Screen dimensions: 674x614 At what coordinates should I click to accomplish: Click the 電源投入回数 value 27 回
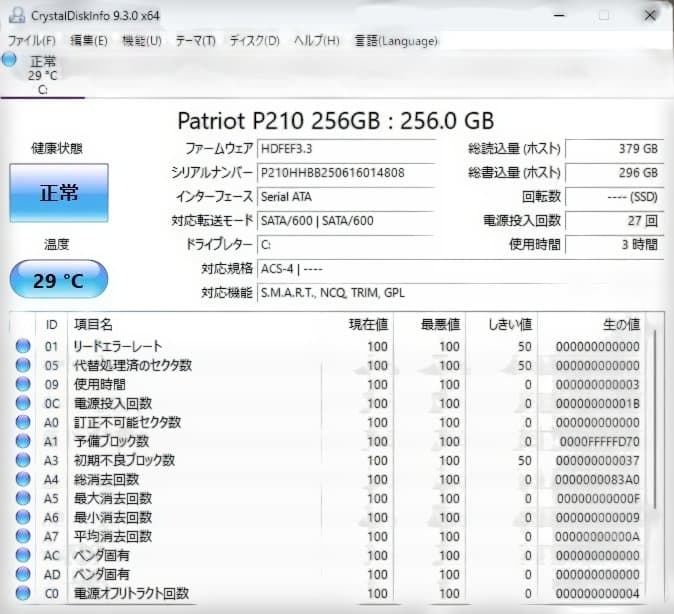615,221
